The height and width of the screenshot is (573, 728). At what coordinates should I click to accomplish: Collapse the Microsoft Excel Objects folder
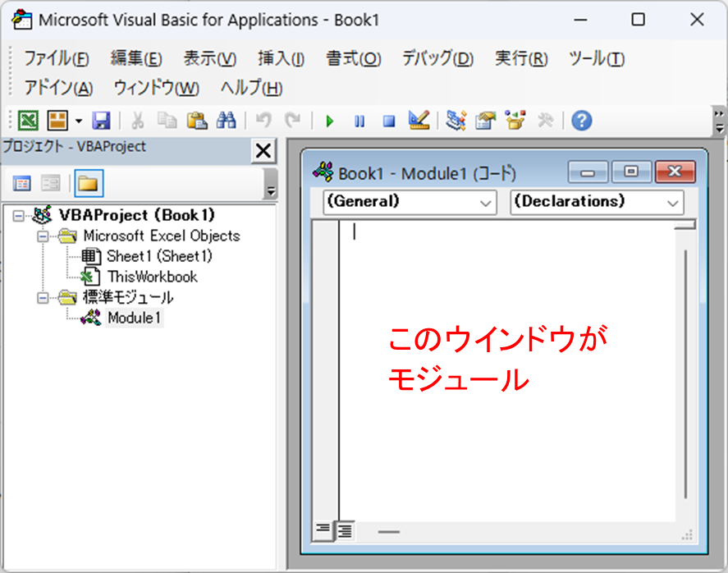pyautogui.click(x=43, y=236)
